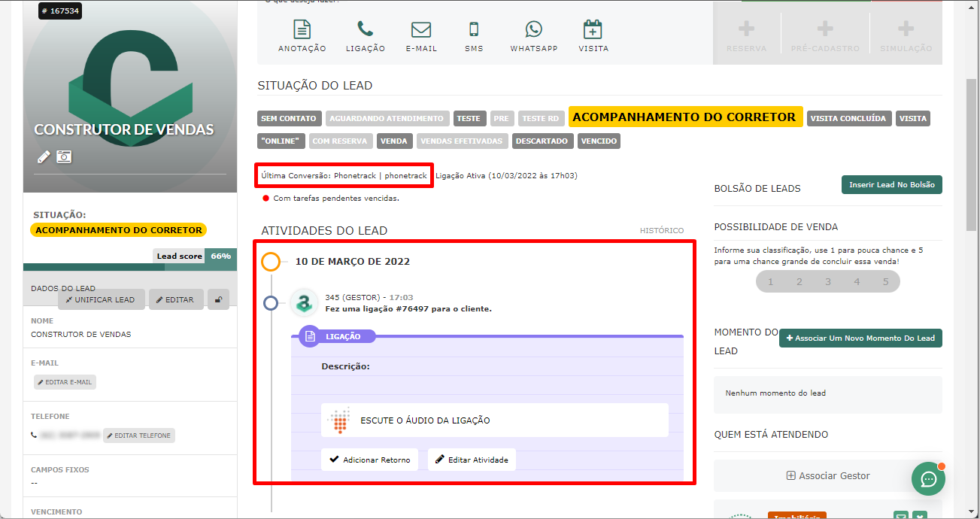Choose the E-mail envelope action

coord(421,36)
